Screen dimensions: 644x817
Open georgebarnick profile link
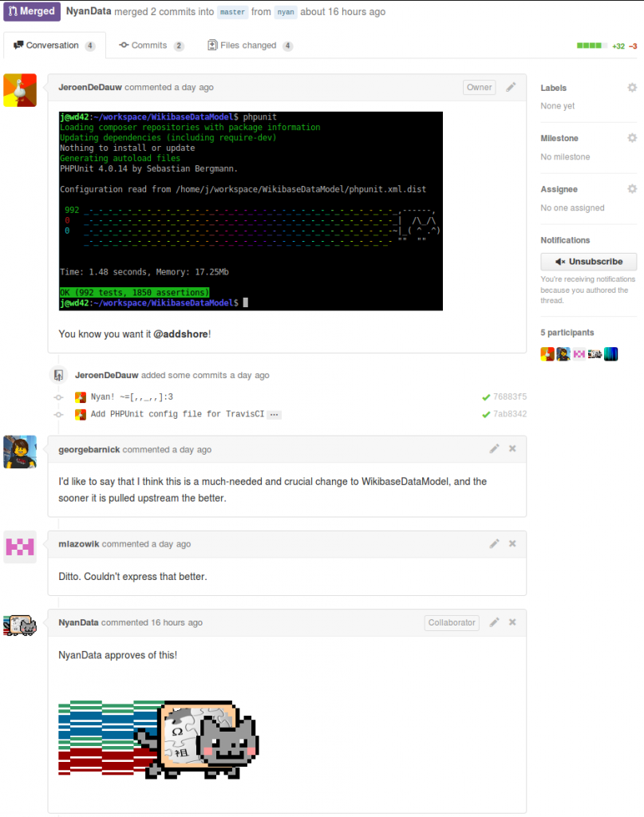(89, 450)
